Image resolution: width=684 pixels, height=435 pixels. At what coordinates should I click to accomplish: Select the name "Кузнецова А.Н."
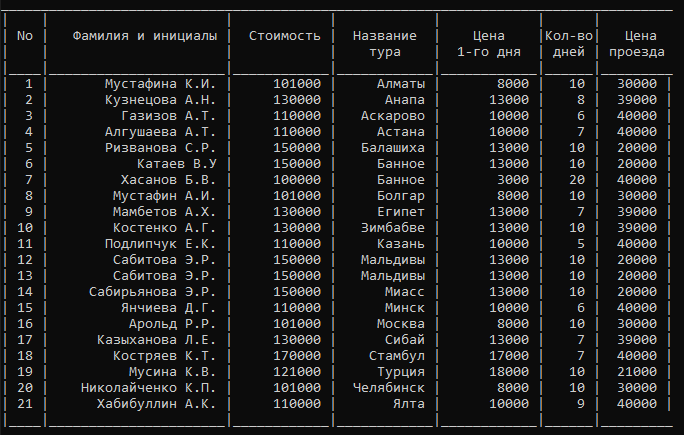point(161,100)
